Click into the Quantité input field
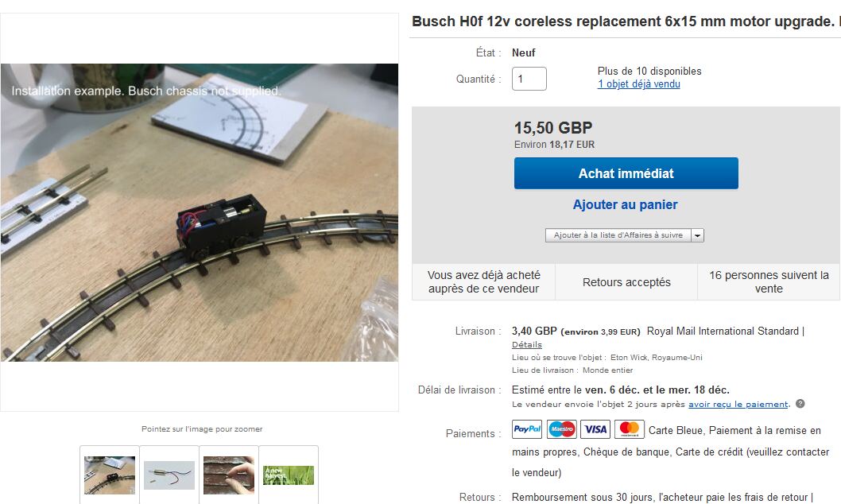The image size is (841, 504). (529, 79)
